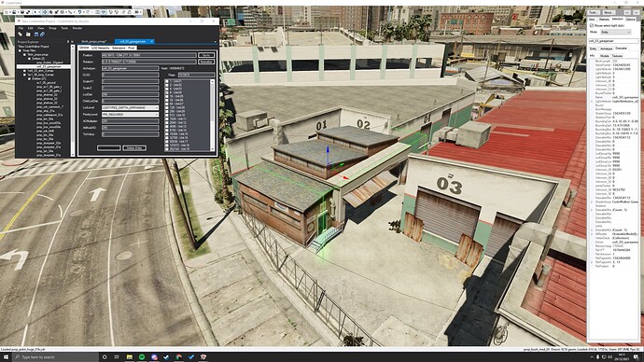Check the 4 - Unk03 flag
The width and height of the screenshot is (644, 362).
[x=167, y=89]
